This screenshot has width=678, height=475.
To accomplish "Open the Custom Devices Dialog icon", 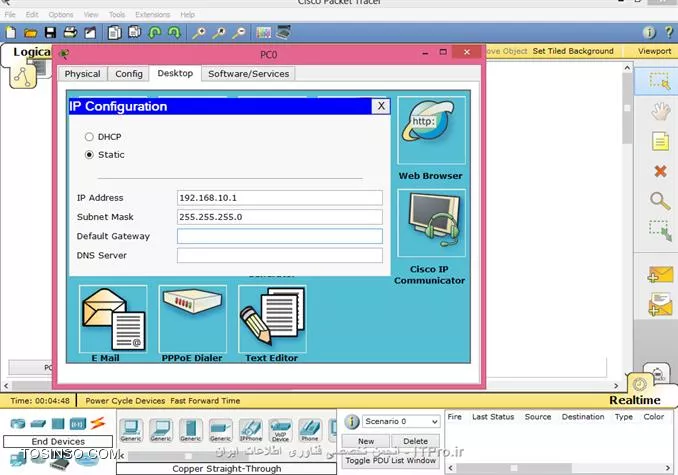I will pyautogui.click(x=284, y=32).
